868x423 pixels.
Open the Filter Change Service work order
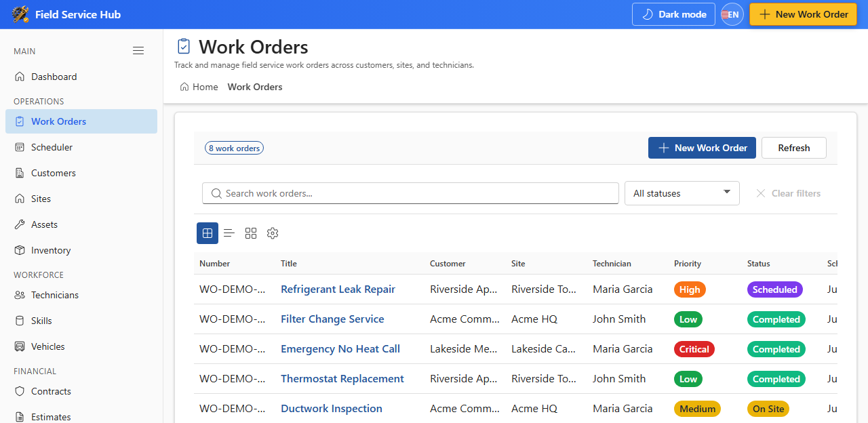pos(332,319)
